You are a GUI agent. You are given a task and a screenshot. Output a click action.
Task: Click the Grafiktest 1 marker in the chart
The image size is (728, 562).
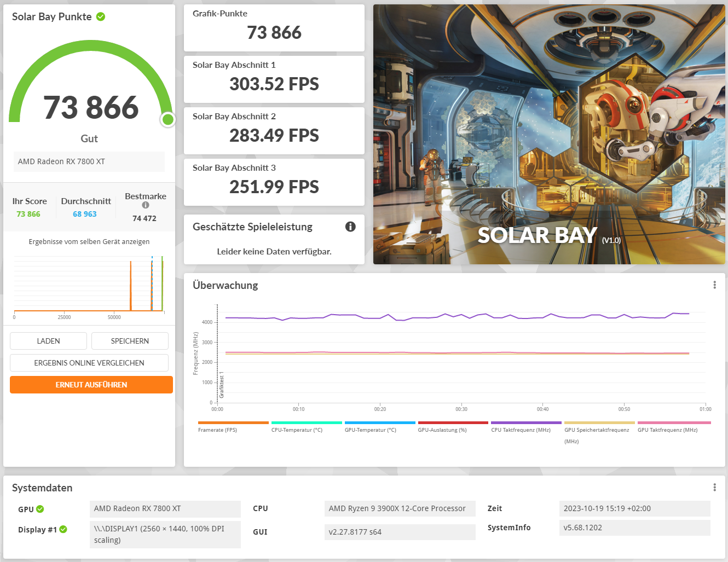pyautogui.click(x=221, y=385)
